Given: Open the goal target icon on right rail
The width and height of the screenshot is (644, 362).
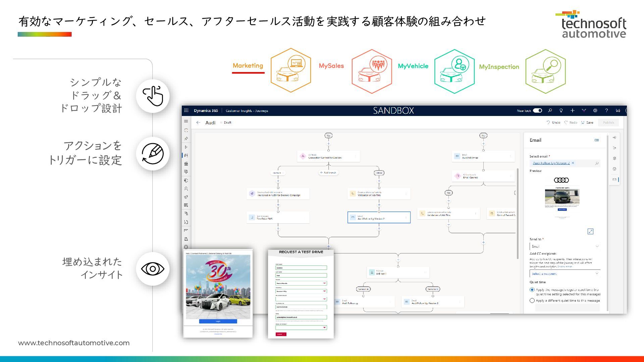Looking at the screenshot, I should pyautogui.click(x=614, y=158).
